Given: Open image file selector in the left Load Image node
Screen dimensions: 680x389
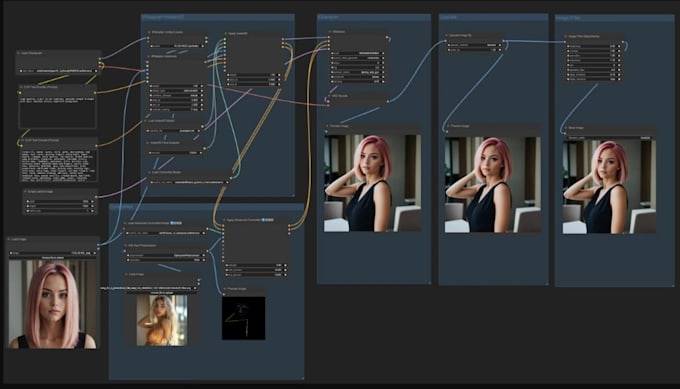Looking at the screenshot, I should pos(53,253).
